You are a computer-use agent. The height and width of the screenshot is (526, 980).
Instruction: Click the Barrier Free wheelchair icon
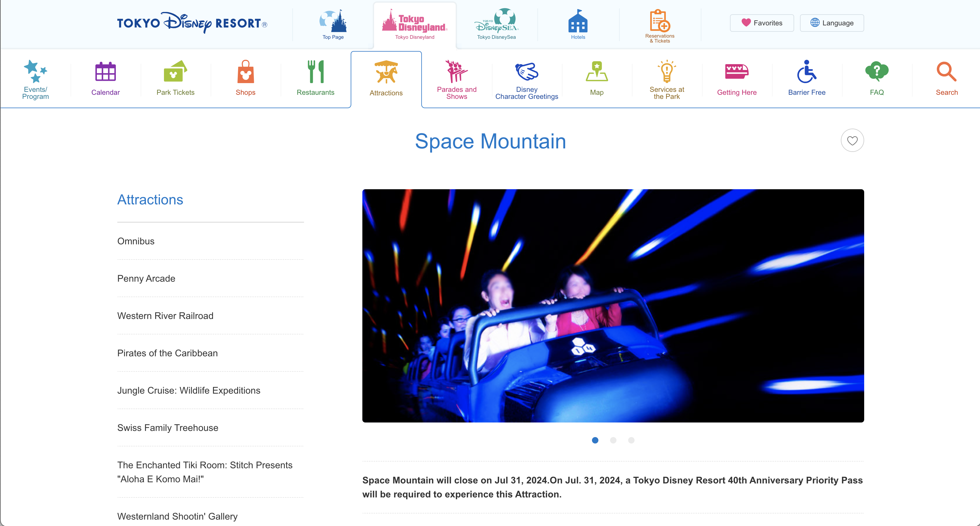click(x=806, y=71)
